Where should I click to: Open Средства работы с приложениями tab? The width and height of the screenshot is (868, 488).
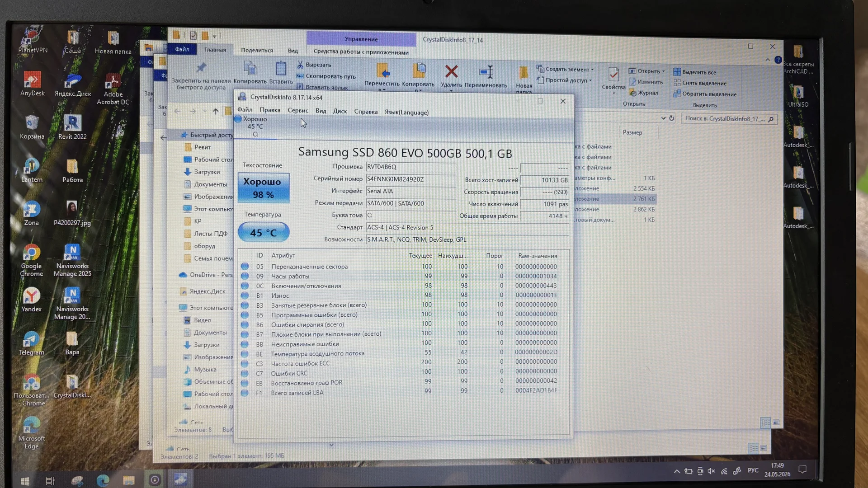click(x=361, y=52)
